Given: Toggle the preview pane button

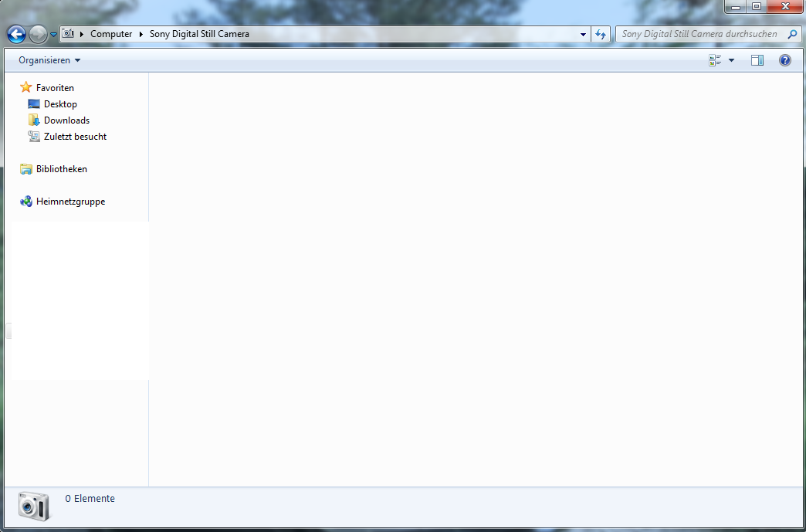Looking at the screenshot, I should pyautogui.click(x=757, y=60).
